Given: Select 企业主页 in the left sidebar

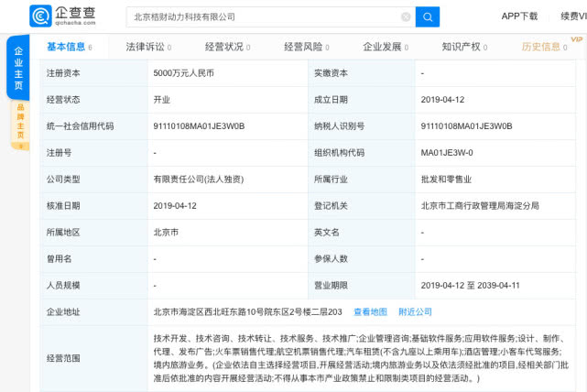Looking at the screenshot, I should (17, 67).
